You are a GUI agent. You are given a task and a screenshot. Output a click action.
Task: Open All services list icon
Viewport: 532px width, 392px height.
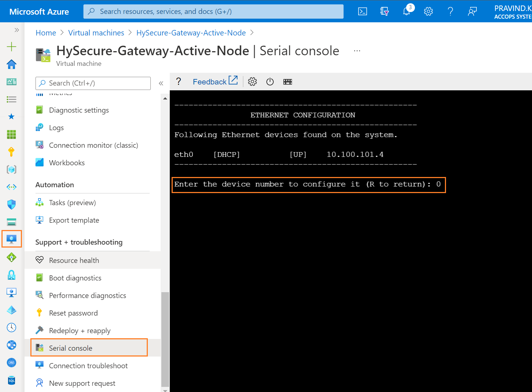[x=12, y=99]
